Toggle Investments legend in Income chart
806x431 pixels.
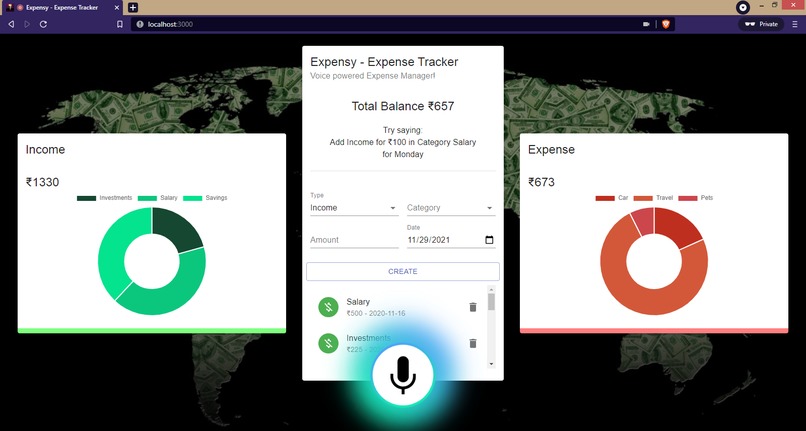tap(104, 198)
